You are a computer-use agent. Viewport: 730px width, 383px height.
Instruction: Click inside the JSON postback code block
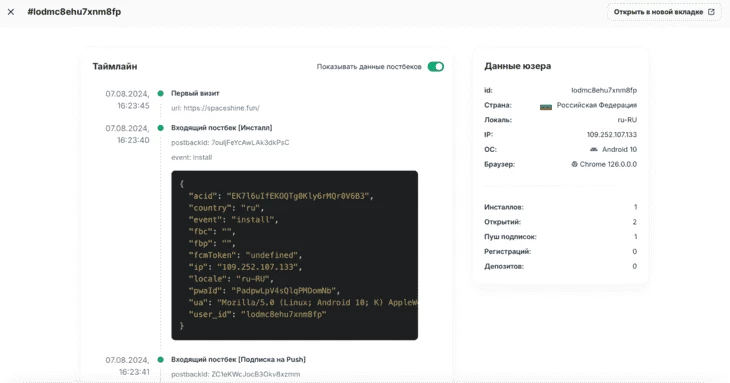click(x=294, y=255)
